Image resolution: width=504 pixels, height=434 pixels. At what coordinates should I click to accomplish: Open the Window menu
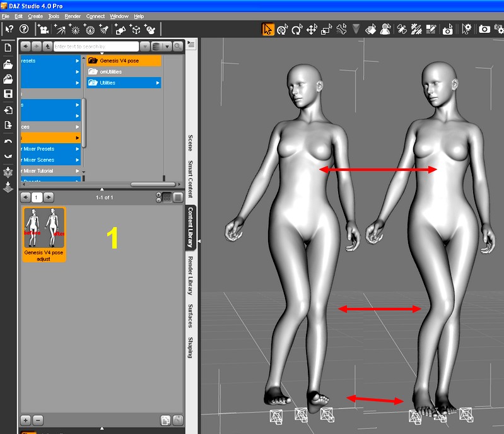119,16
